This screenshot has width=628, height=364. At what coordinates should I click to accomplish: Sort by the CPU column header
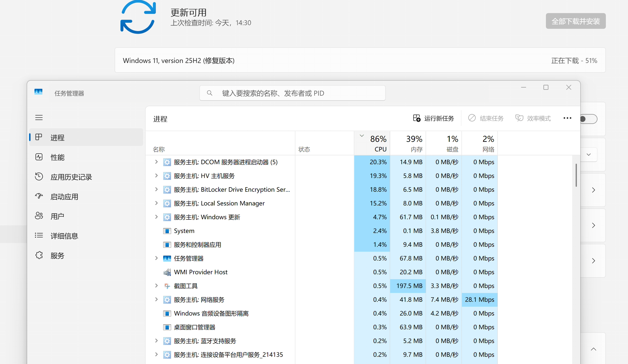pyautogui.click(x=372, y=143)
